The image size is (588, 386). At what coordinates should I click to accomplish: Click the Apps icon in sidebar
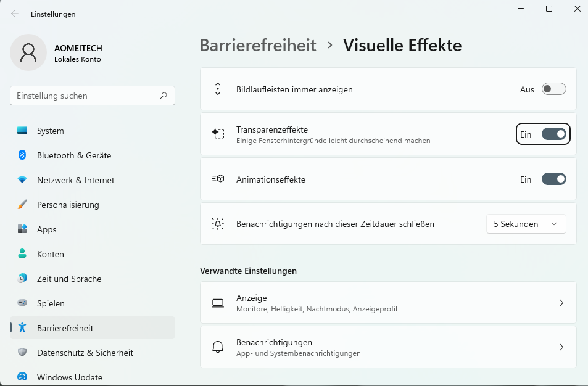tap(22, 229)
